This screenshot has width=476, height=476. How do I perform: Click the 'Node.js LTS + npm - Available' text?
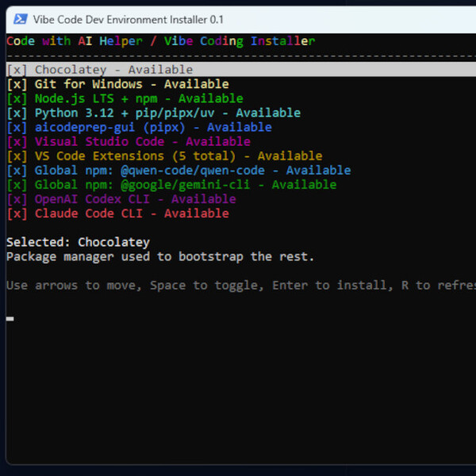(x=139, y=98)
